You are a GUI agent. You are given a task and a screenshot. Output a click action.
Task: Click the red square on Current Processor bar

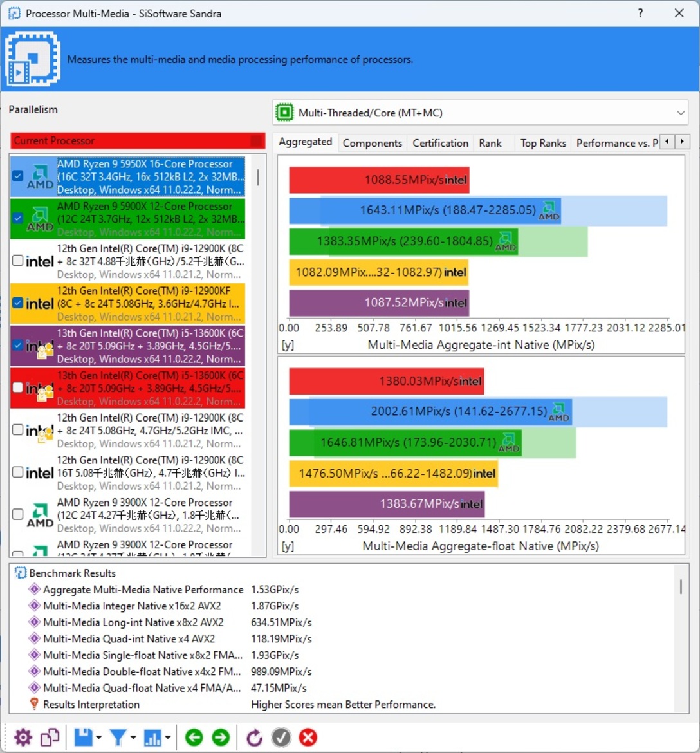coord(257,141)
